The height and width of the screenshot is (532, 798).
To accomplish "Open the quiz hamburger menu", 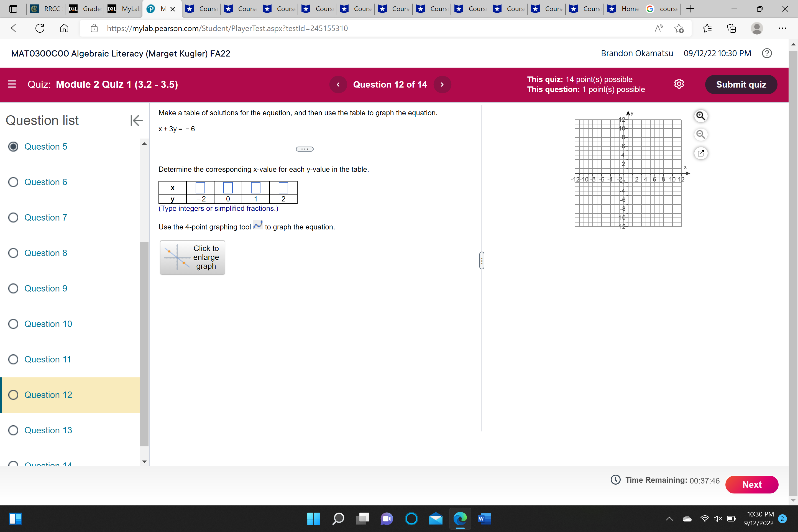I will point(12,84).
